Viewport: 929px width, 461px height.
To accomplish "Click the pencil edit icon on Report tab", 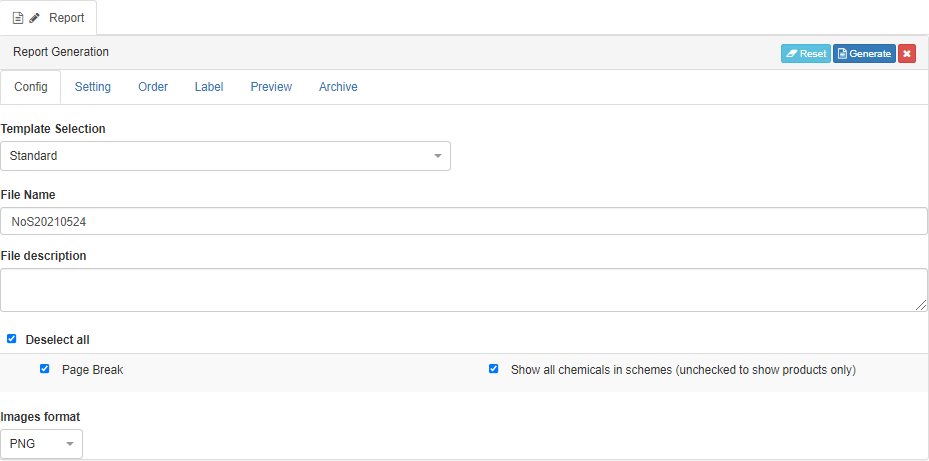I will point(35,18).
